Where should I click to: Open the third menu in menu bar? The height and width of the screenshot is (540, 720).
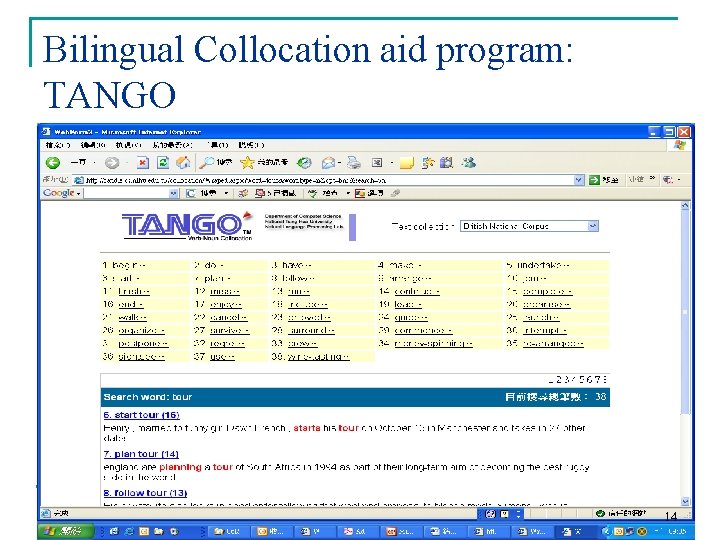coord(128,145)
